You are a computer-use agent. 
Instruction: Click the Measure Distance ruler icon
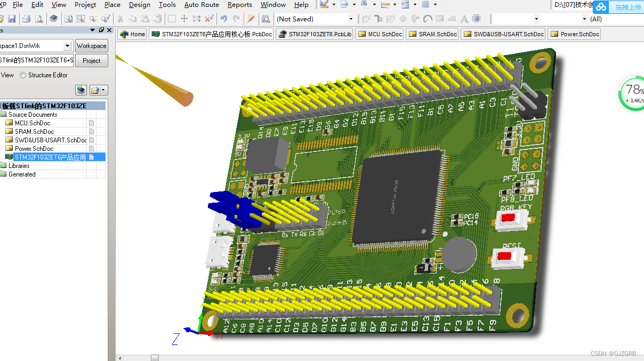click(384, 5)
